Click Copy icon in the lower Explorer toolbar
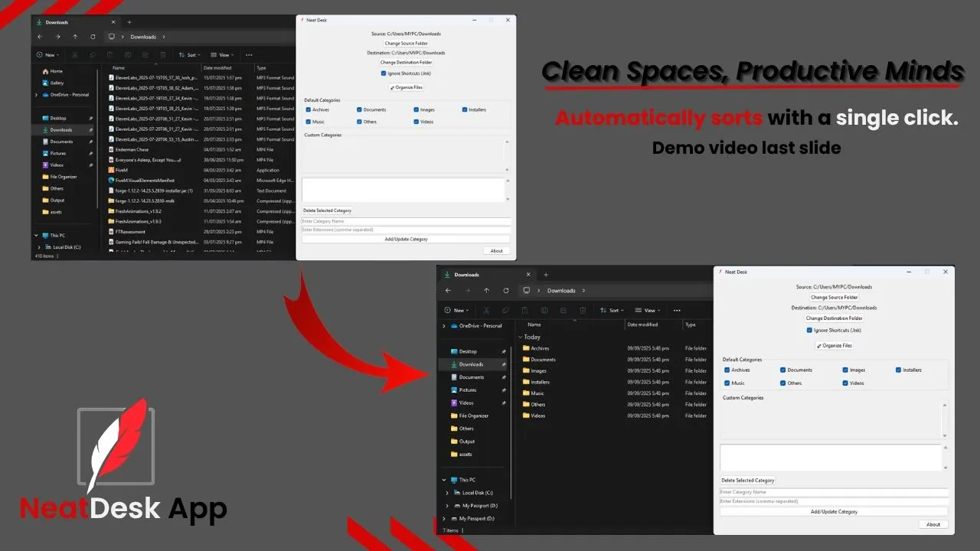Image resolution: width=980 pixels, height=551 pixels. pyautogui.click(x=505, y=311)
